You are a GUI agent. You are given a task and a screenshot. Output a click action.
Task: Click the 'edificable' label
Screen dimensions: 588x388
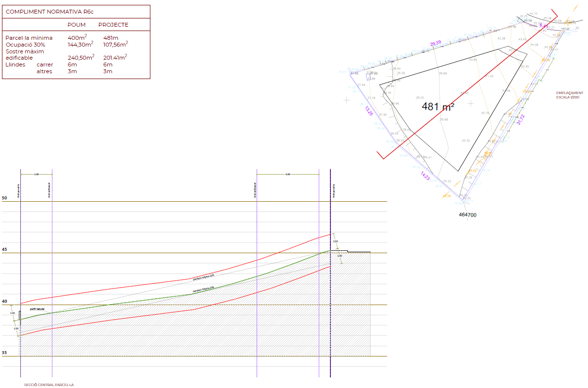(x=19, y=58)
